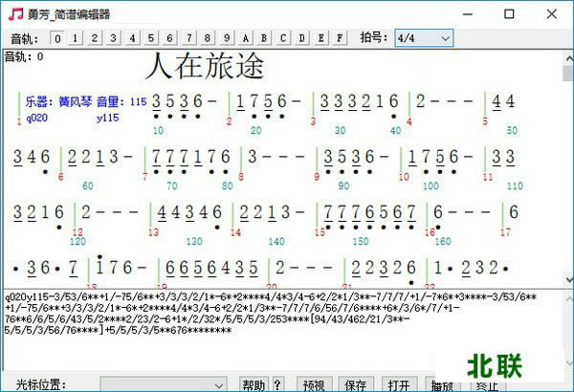The height and width of the screenshot is (392, 574).
Task: Click measure number 8 marker
Action: coord(241,177)
